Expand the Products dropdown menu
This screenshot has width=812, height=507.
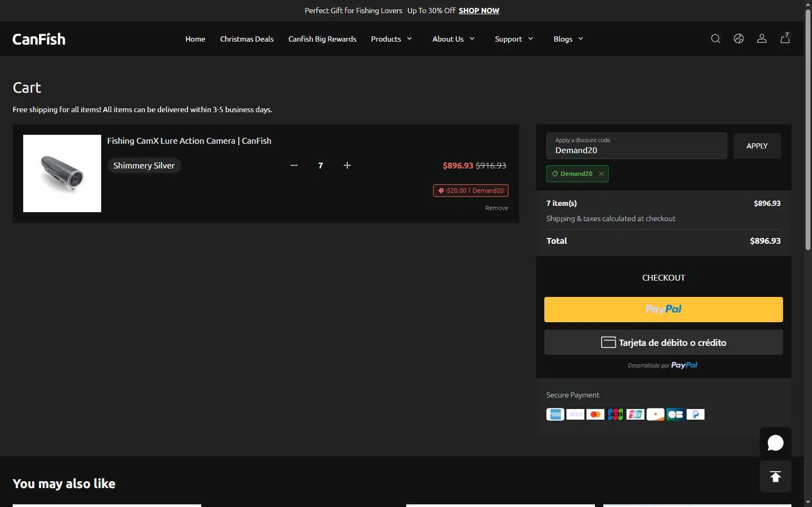[392, 39]
